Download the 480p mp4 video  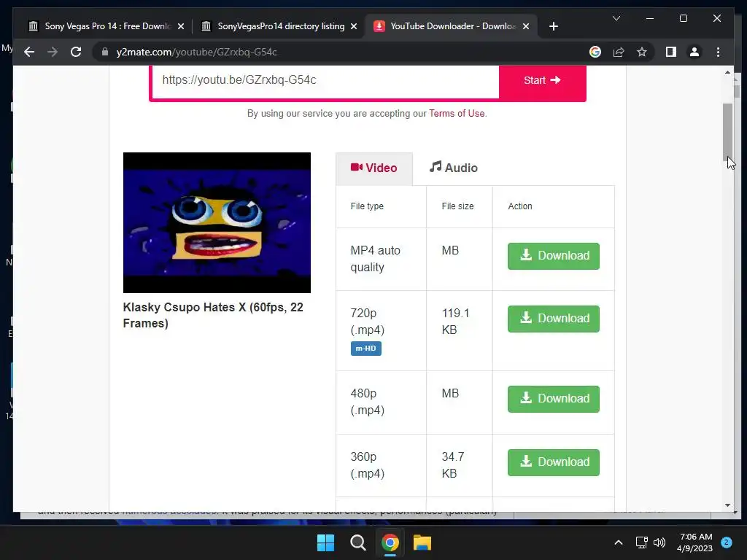point(553,399)
